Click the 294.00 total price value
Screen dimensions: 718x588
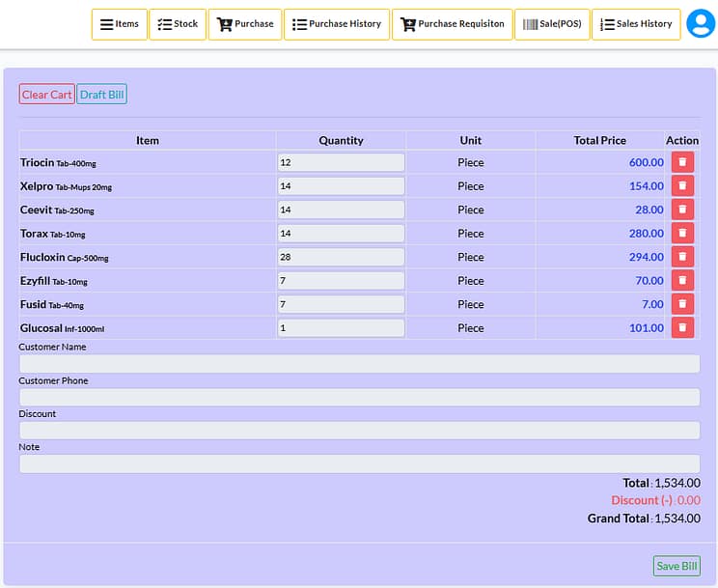point(647,257)
